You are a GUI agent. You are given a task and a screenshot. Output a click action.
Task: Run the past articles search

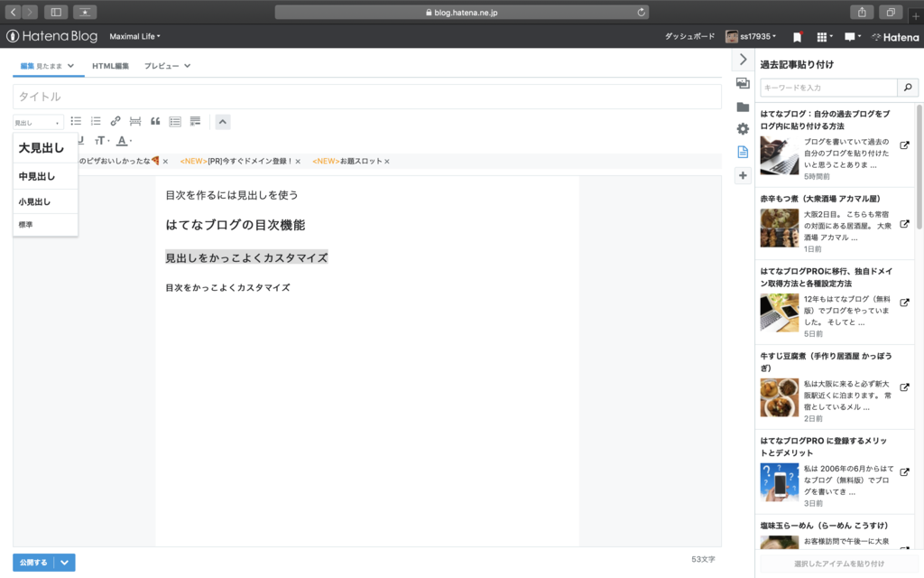point(908,88)
